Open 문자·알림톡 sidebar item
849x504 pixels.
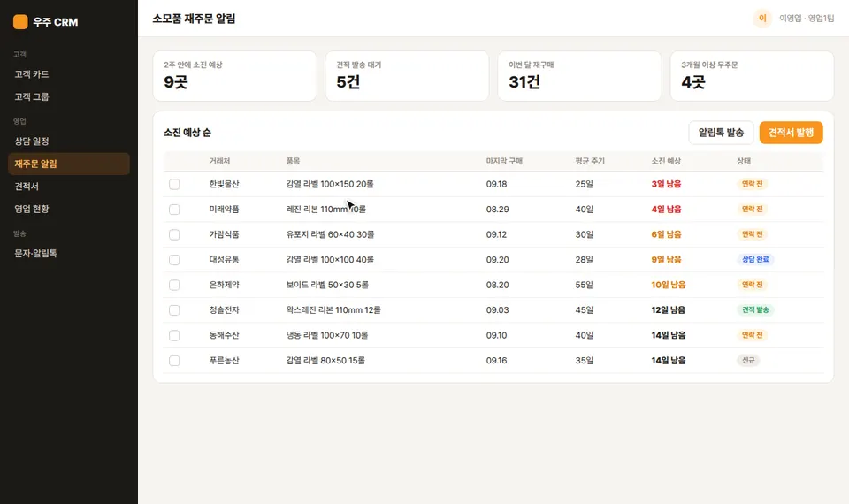pyautogui.click(x=69, y=254)
